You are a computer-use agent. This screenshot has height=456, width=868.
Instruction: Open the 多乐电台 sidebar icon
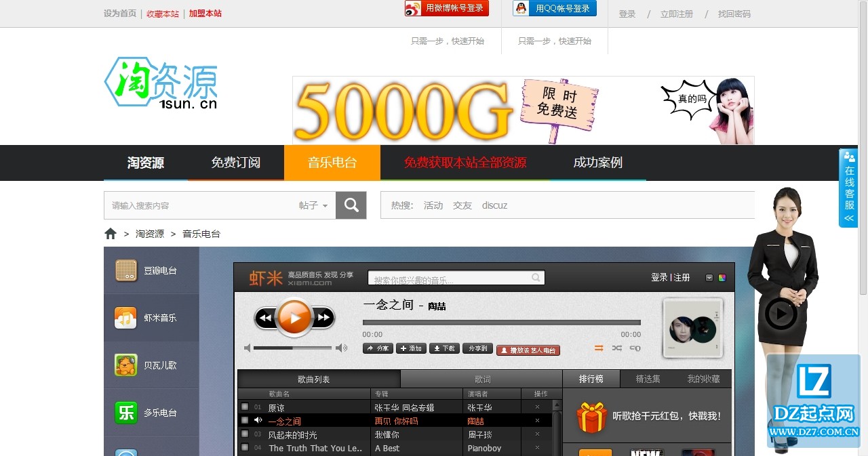tap(126, 412)
